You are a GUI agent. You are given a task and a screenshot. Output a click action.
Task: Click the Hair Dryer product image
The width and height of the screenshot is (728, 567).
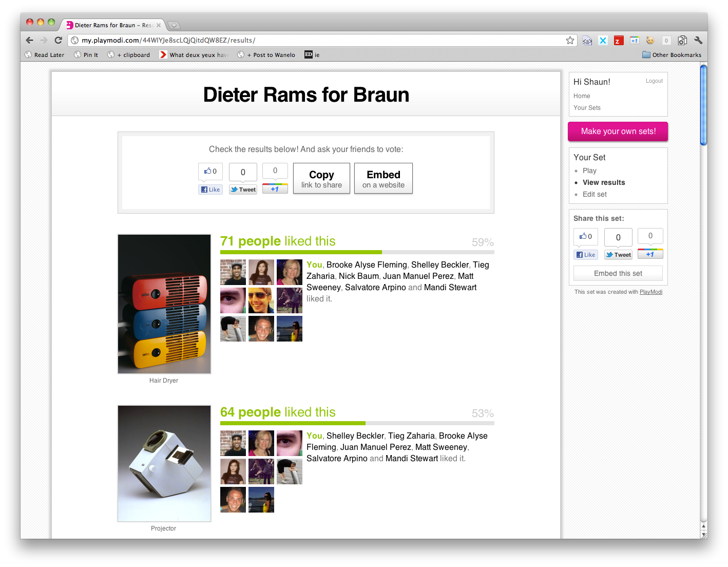coord(164,304)
